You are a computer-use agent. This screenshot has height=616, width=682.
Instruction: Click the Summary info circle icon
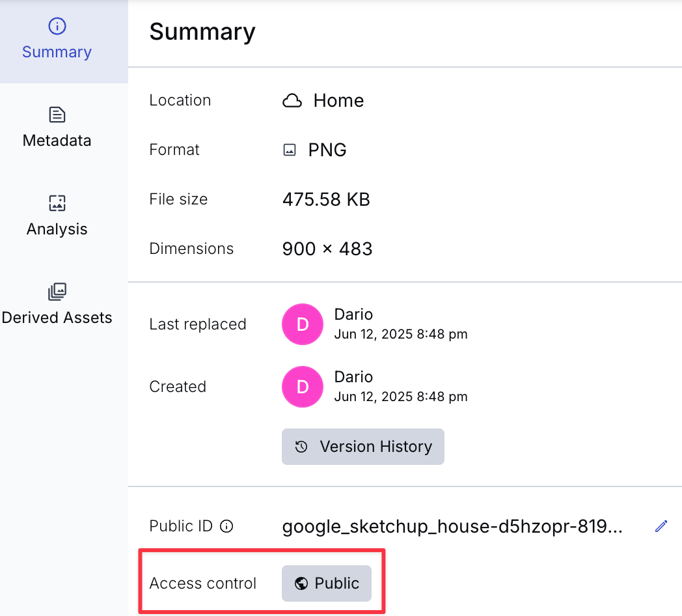coord(57,26)
